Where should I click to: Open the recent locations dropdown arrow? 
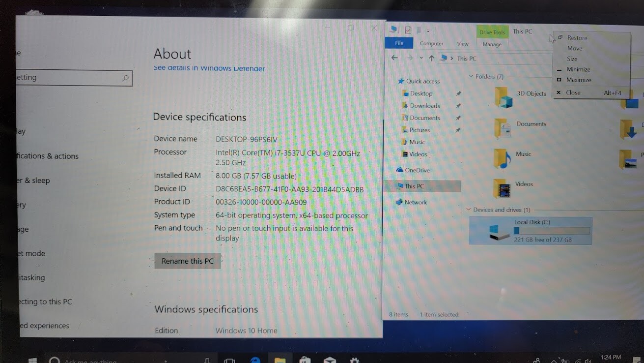pyautogui.click(x=421, y=58)
